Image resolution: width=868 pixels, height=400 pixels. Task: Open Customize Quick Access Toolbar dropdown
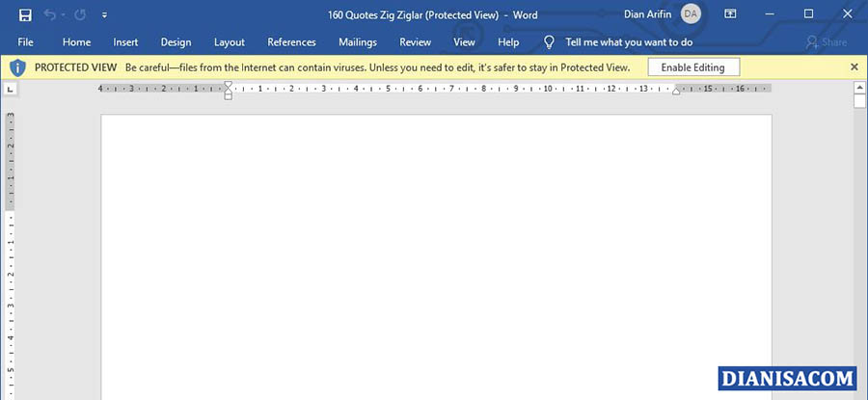[x=104, y=15]
